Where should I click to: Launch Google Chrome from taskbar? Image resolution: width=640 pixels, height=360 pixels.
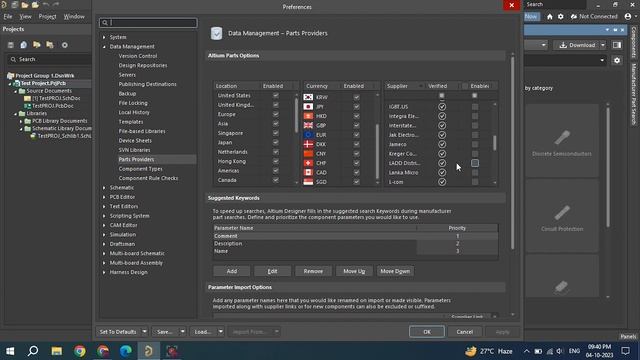(x=80, y=351)
